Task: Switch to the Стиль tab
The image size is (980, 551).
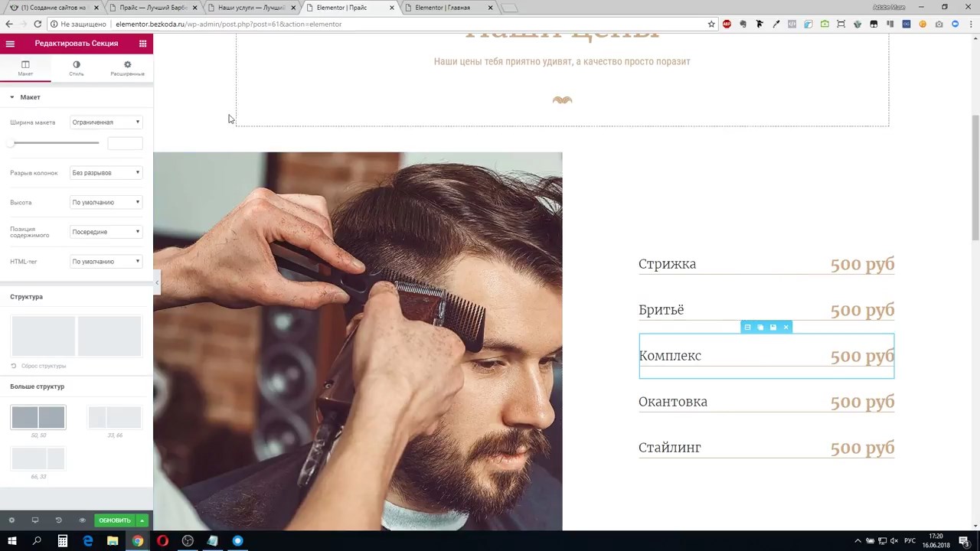Action: point(76,68)
